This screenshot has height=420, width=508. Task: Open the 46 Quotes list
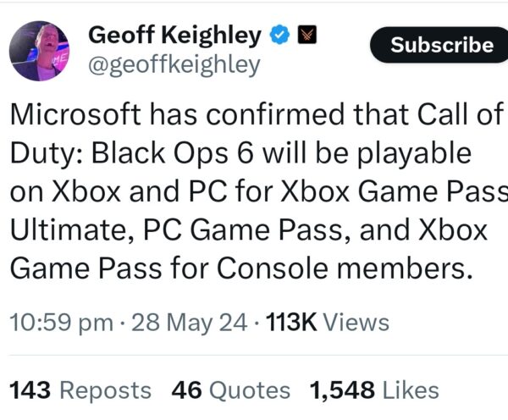230,390
